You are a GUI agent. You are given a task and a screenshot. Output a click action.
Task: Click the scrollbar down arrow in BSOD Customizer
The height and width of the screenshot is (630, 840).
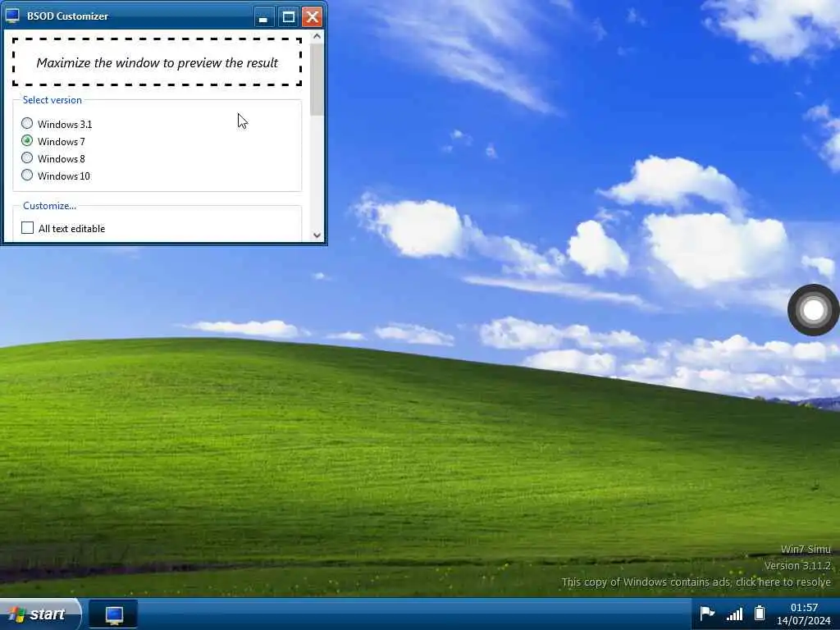[317, 235]
